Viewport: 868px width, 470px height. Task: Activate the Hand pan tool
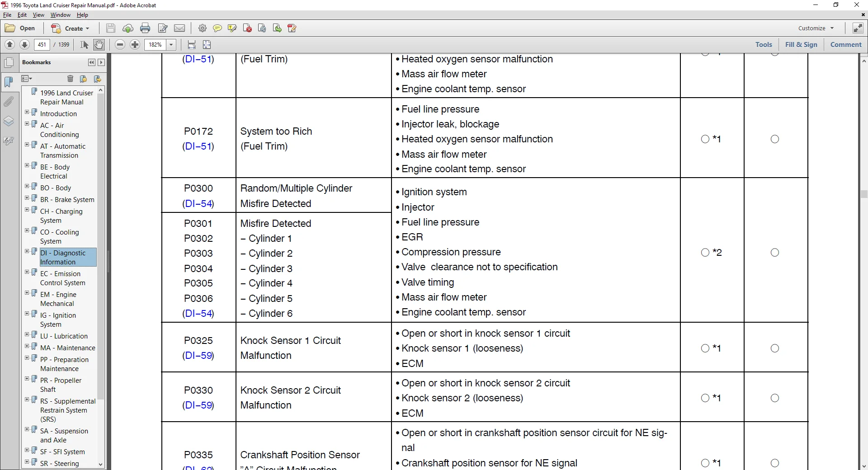point(99,45)
